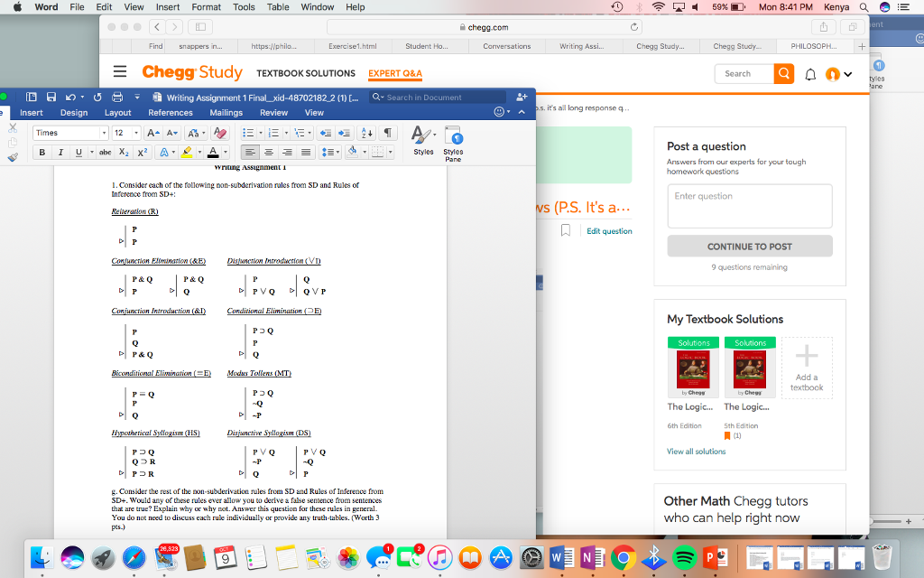This screenshot has width=924, height=578.
Task: Print the Word document using the printer icon
Action: click(x=117, y=98)
